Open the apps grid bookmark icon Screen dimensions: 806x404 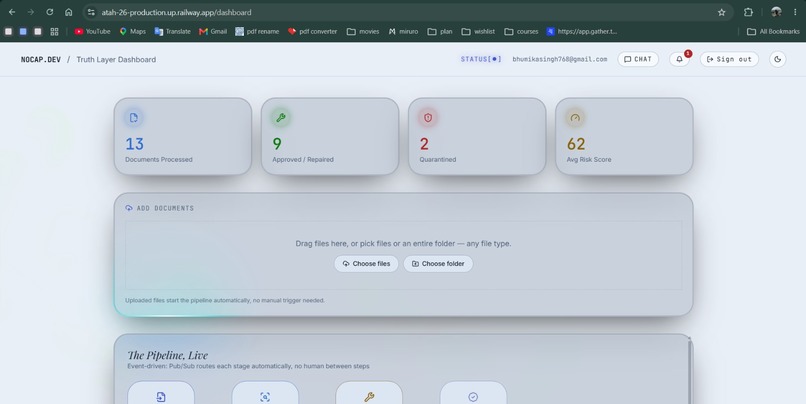tap(54, 31)
